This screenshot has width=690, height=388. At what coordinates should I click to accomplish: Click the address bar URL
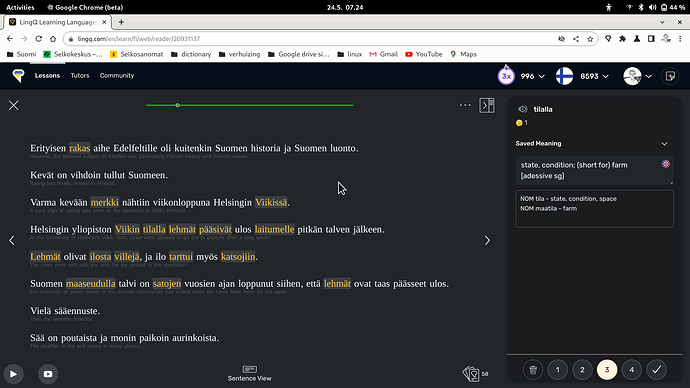[x=139, y=39]
